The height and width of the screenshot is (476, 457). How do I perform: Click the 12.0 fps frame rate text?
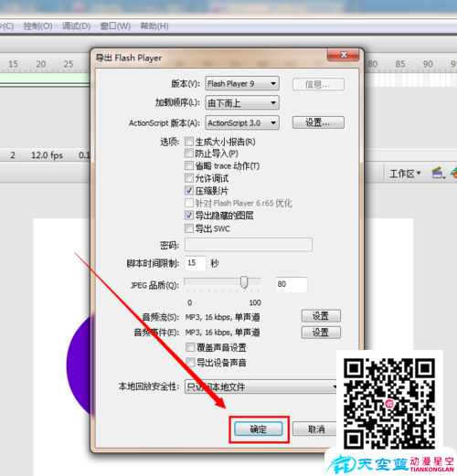[x=47, y=155]
